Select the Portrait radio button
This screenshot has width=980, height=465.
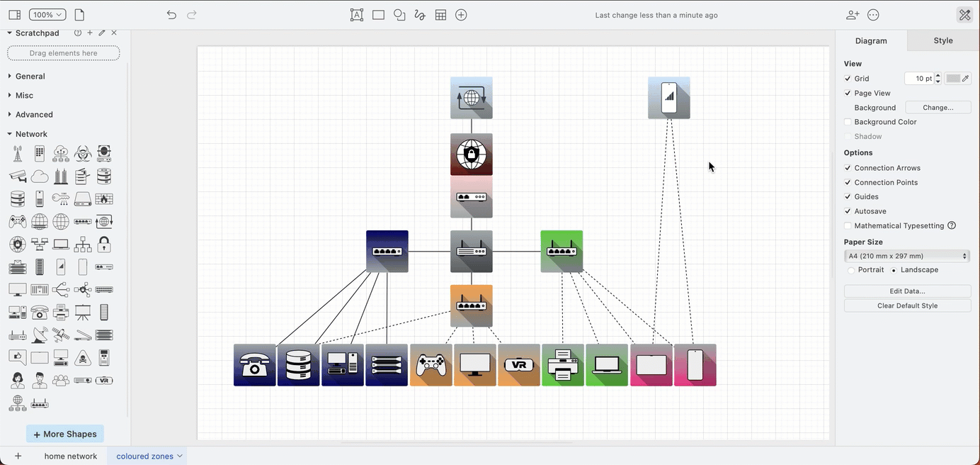(851, 270)
